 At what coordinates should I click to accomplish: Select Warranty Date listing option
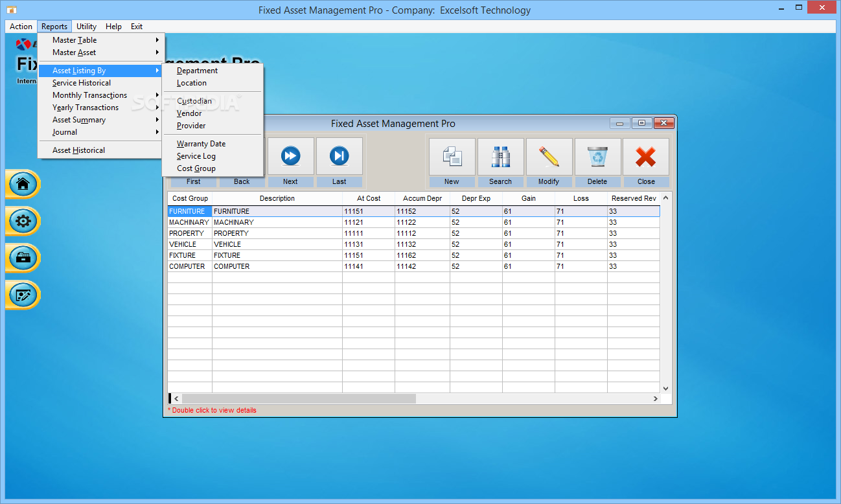[213, 144]
